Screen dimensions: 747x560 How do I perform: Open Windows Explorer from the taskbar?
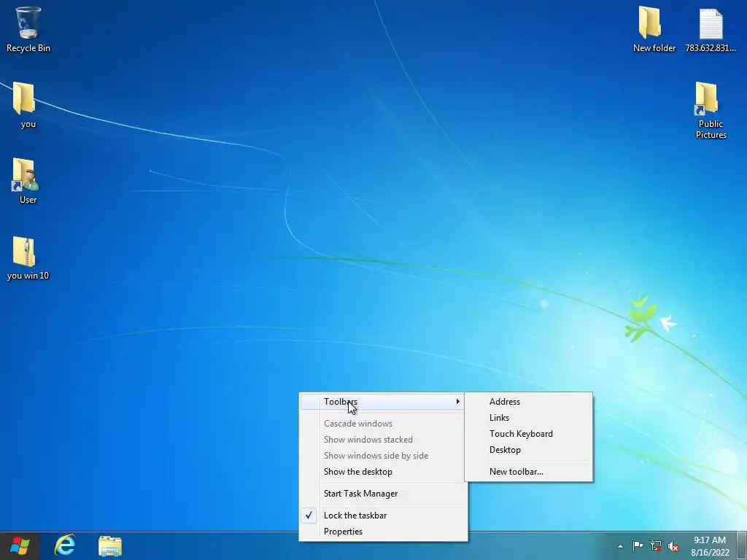coord(110,545)
